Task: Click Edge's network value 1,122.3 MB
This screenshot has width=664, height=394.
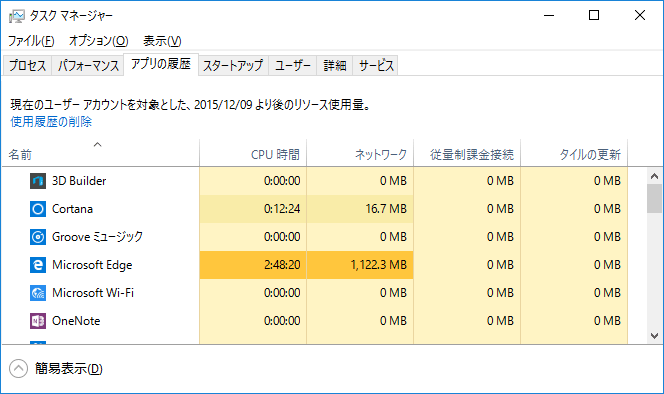Action: coord(379,265)
